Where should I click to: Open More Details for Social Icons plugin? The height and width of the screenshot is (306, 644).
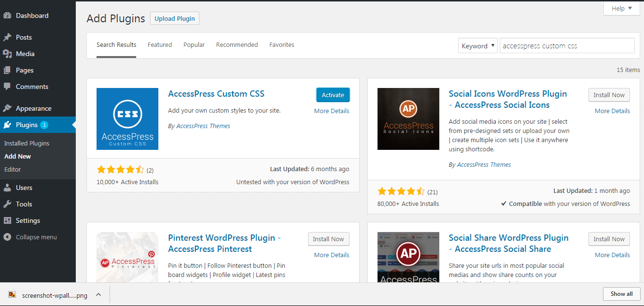612,111
